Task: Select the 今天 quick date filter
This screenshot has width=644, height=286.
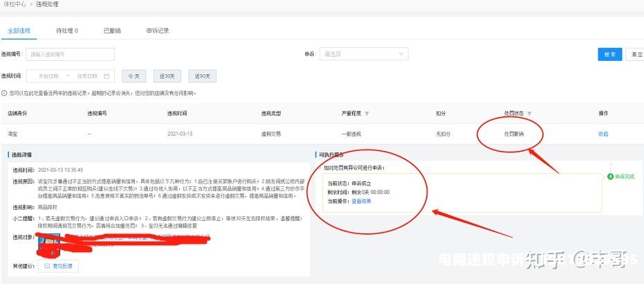Action: [134, 76]
